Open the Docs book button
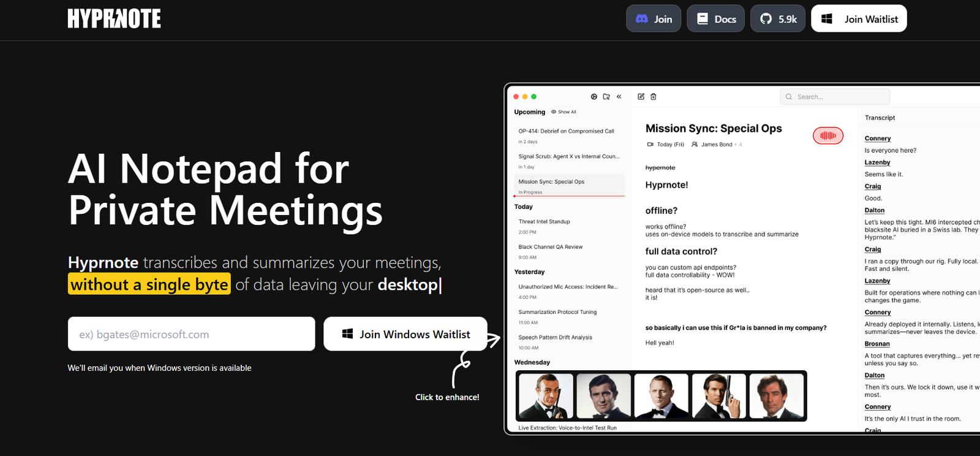The height and width of the screenshot is (456, 980). [715, 19]
